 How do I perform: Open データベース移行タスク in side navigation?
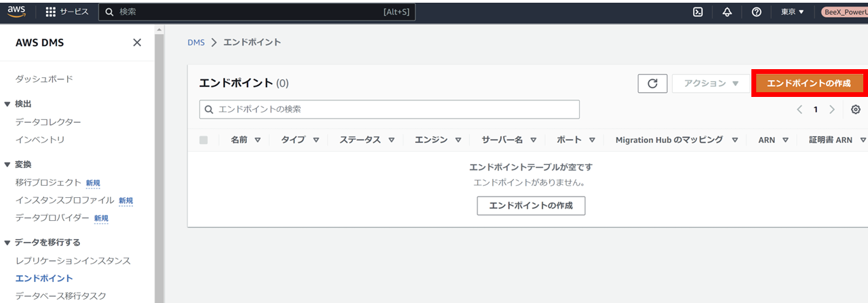pyautogui.click(x=61, y=296)
